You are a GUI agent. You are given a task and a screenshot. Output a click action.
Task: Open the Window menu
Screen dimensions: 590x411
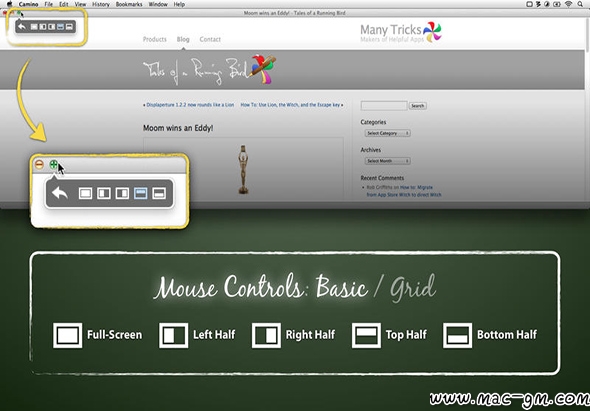158,4
